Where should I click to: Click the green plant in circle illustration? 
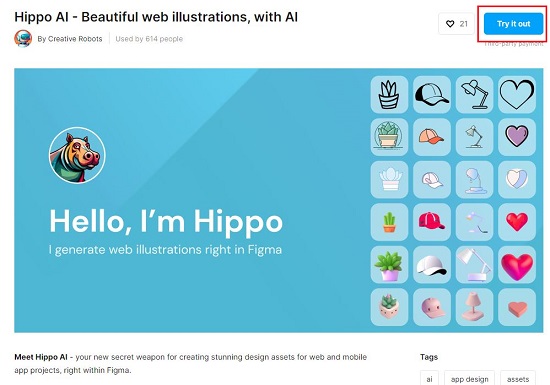389,137
